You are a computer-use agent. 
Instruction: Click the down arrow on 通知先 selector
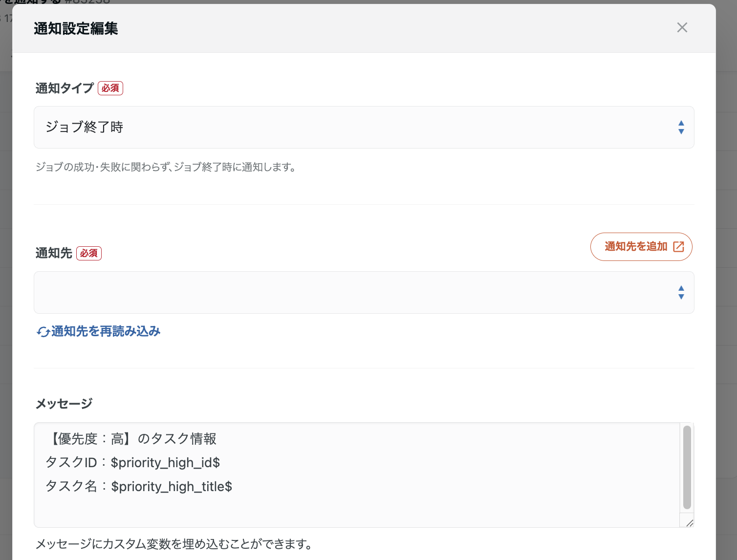[x=681, y=296]
